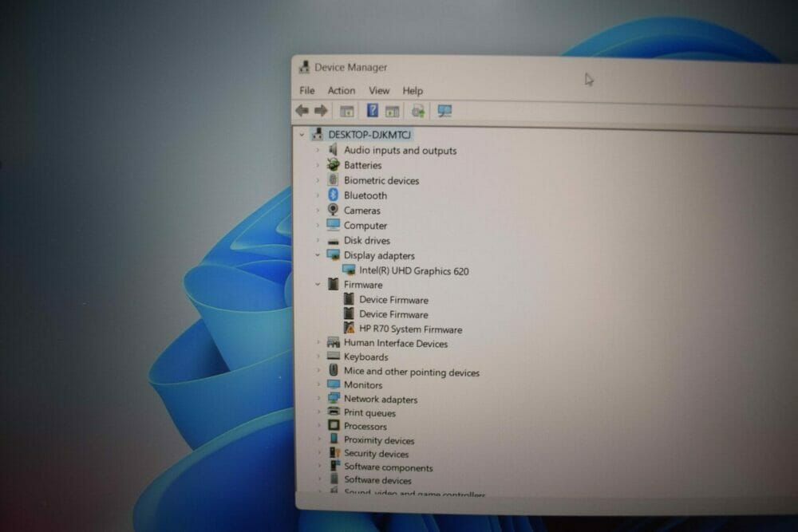Open the View menu
This screenshot has width=798, height=532.
click(x=379, y=91)
